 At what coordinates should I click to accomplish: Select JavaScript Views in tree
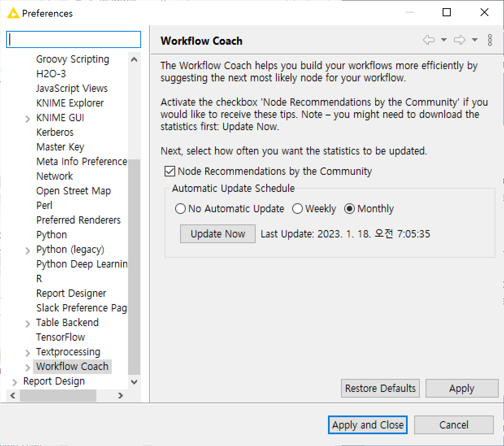tap(72, 88)
